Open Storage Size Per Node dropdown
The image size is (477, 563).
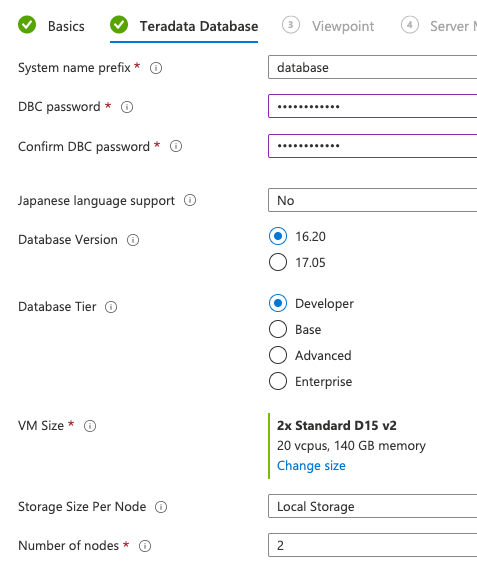coord(372,506)
